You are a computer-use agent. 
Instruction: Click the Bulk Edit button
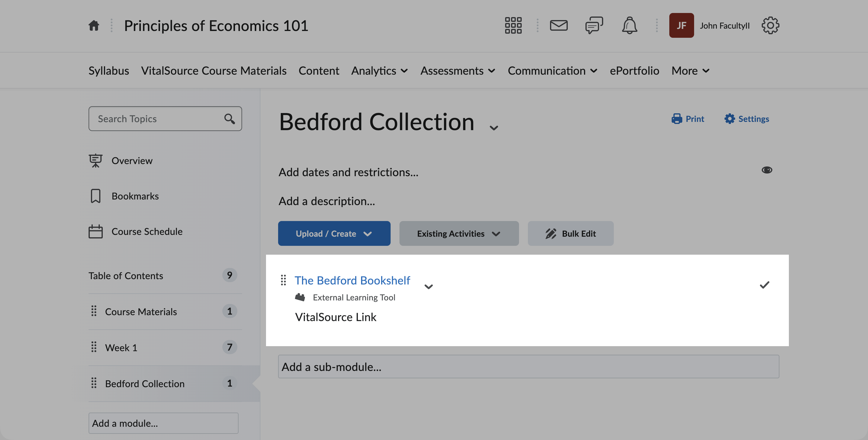click(x=570, y=233)
